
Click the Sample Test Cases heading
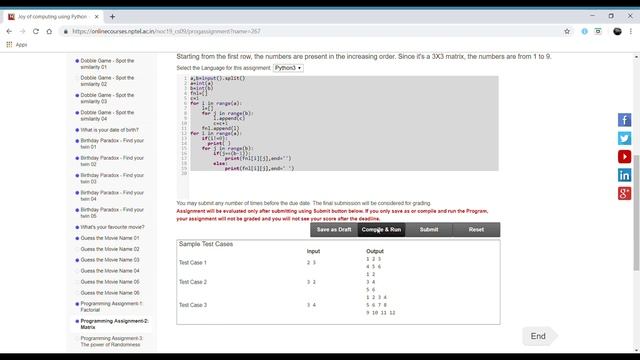206,244
